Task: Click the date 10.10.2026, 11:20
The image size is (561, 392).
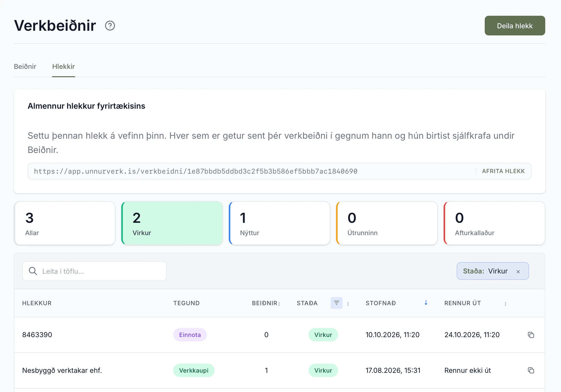Action: pos(392,335)
